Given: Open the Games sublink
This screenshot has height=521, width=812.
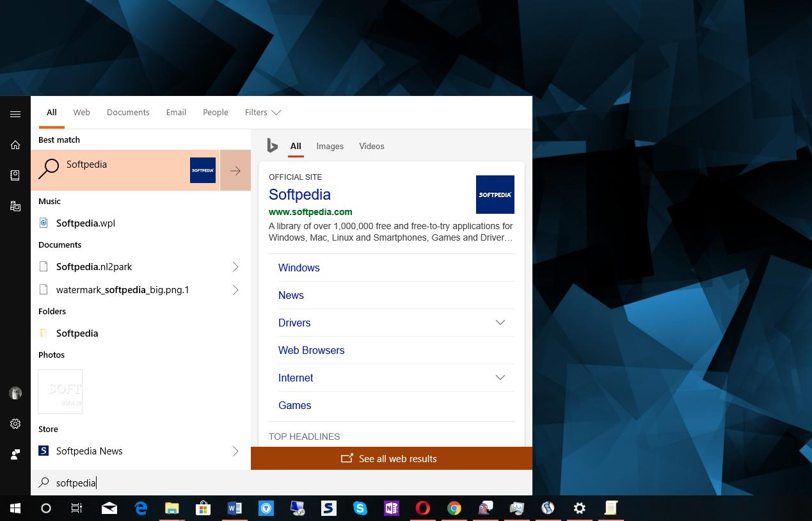Looking at the screenshot, I should 295,405.
